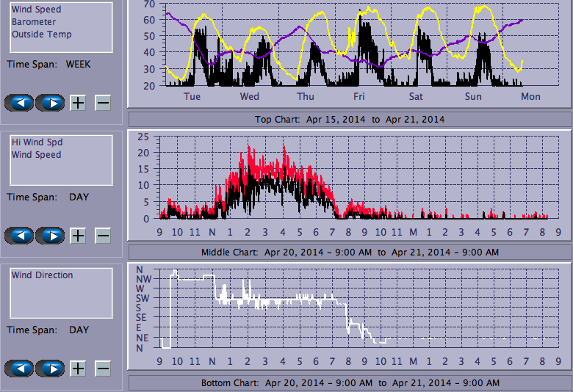Hit the plus button under the Wind Direction list
This screenshot has height=392, width=573.
pos(78,369)
